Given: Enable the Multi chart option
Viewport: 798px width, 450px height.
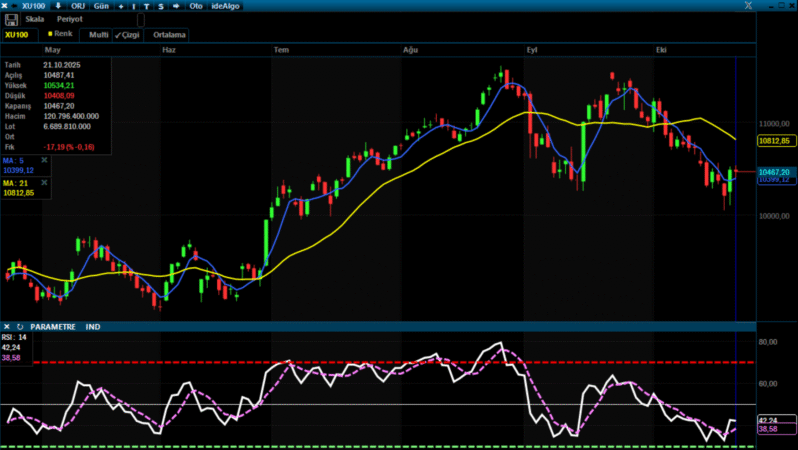Looking at the screenshot, I should coord(98,34).
